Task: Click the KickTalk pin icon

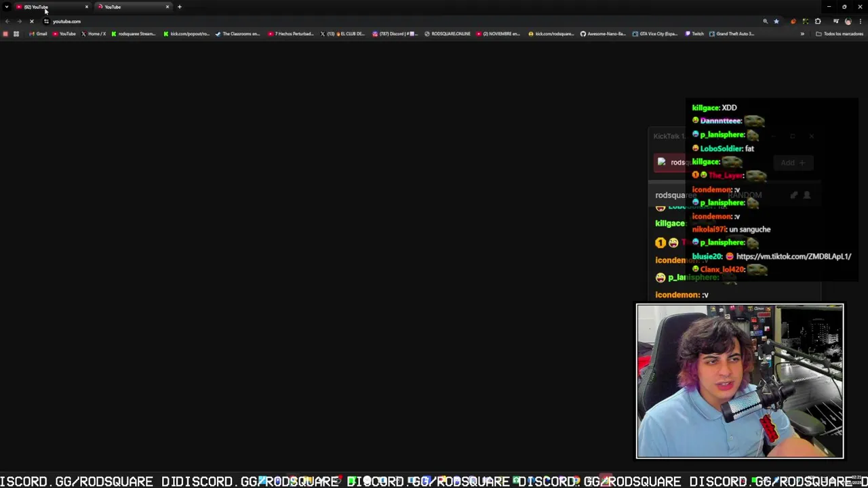Action: coord(793,195)
